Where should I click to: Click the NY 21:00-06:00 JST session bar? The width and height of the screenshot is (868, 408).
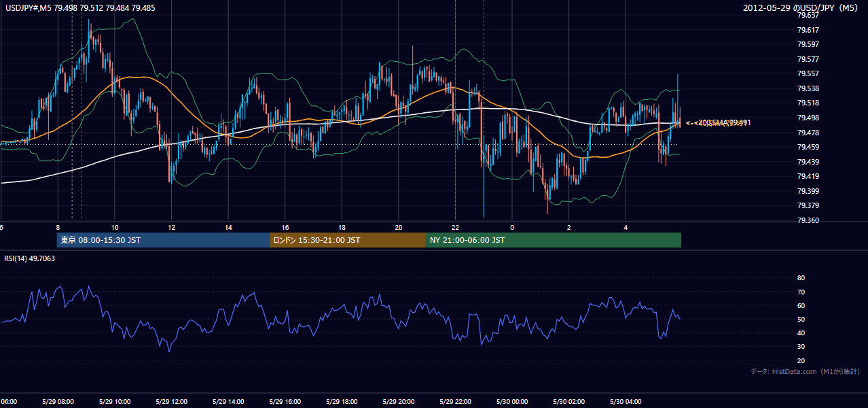[x=554, y=240]
